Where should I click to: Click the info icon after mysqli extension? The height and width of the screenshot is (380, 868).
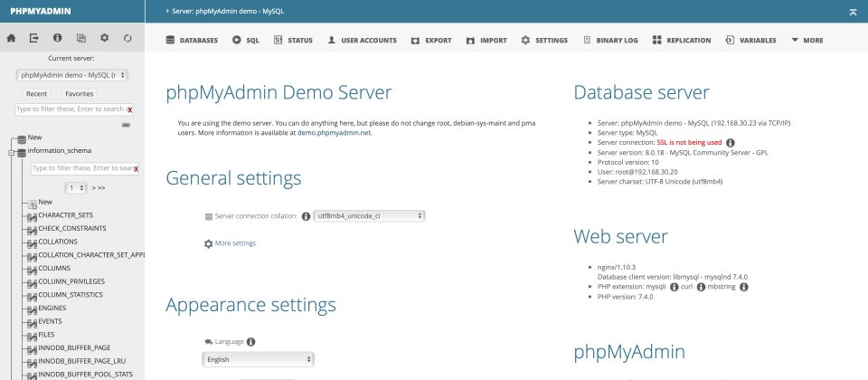[675, 287]
